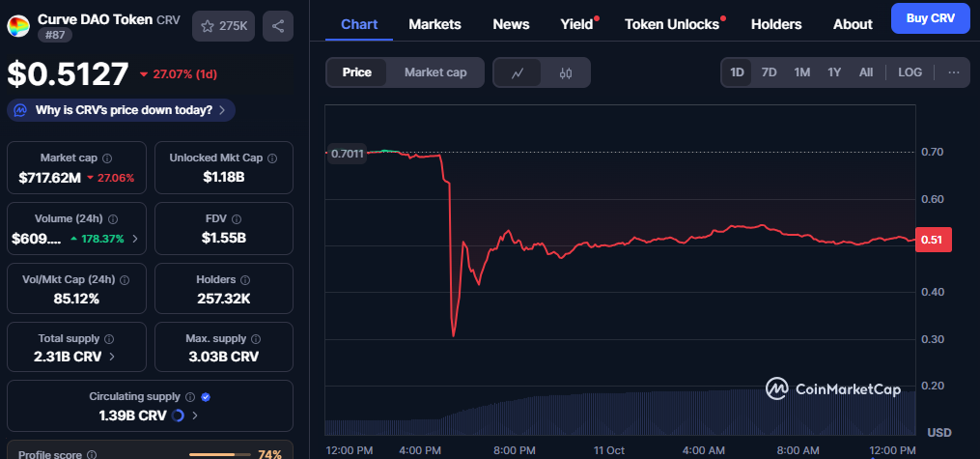Click the star watchlist icon
This screenshot has height=459, width=980.
tap(208, 26)
